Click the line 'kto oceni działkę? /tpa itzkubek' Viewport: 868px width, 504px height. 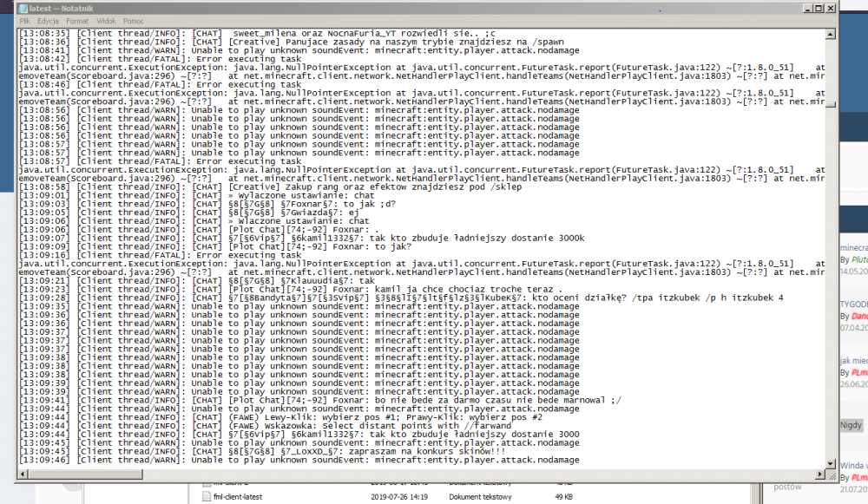click(401, 298)
